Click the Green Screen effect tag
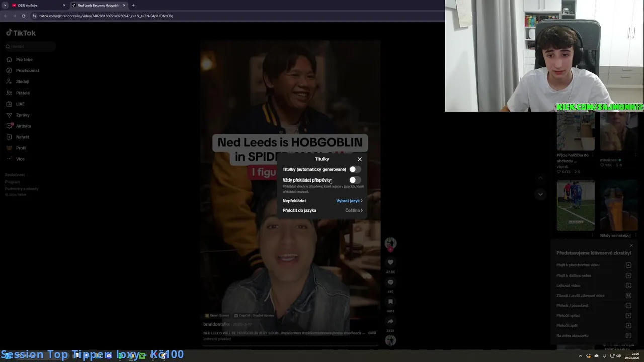The height and width of the screenshot is (362, 644). (x=216, y=316)
